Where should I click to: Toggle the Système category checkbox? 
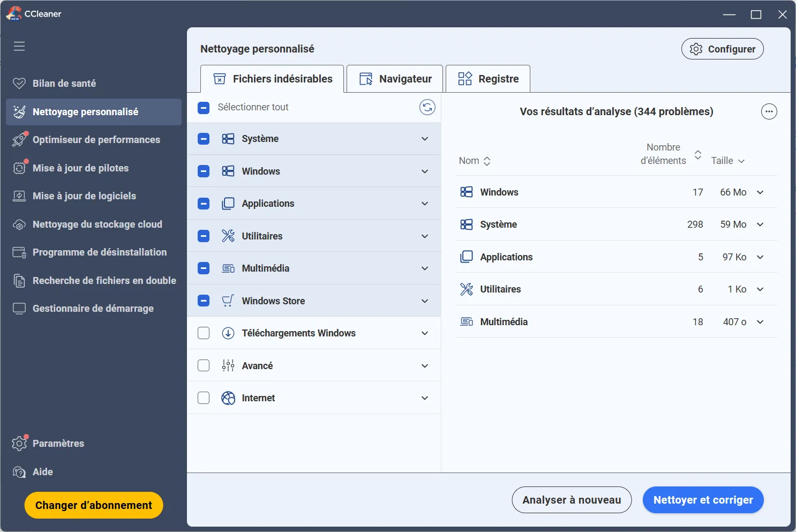point(204,139)
